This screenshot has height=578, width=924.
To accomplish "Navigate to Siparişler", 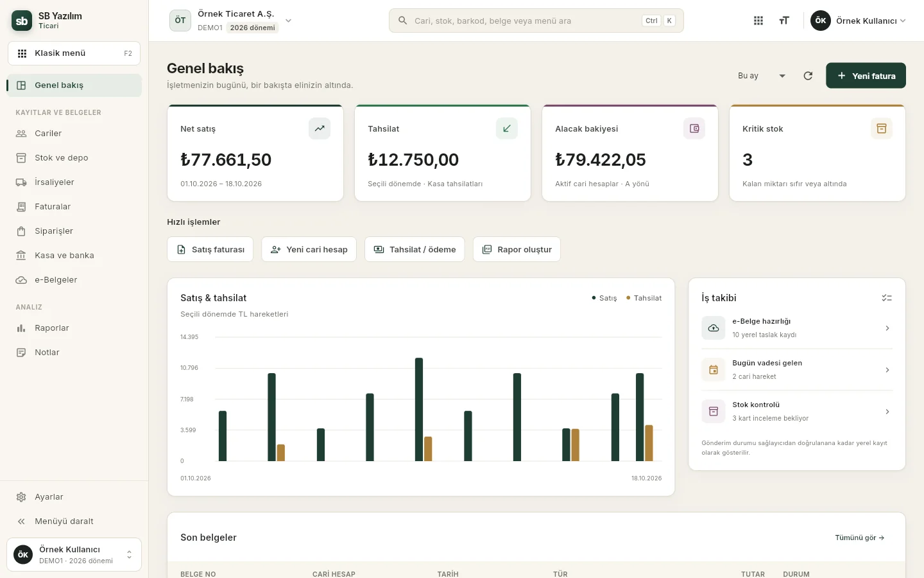I will pos(74,231).
